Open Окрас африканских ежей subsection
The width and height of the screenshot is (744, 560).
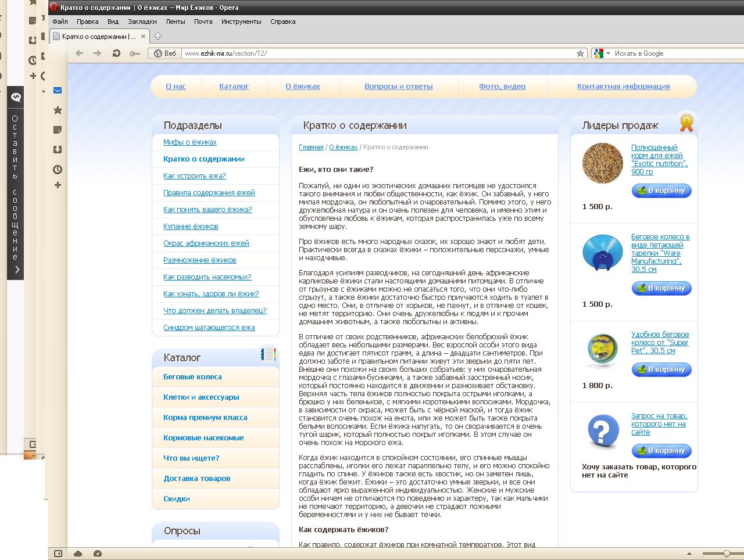[206, 243]
